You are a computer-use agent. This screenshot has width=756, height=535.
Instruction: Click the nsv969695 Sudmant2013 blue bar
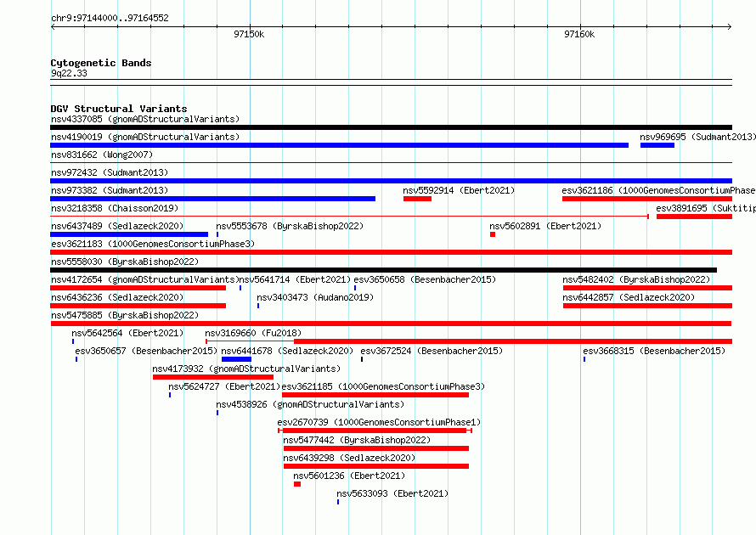coord(657,145)
